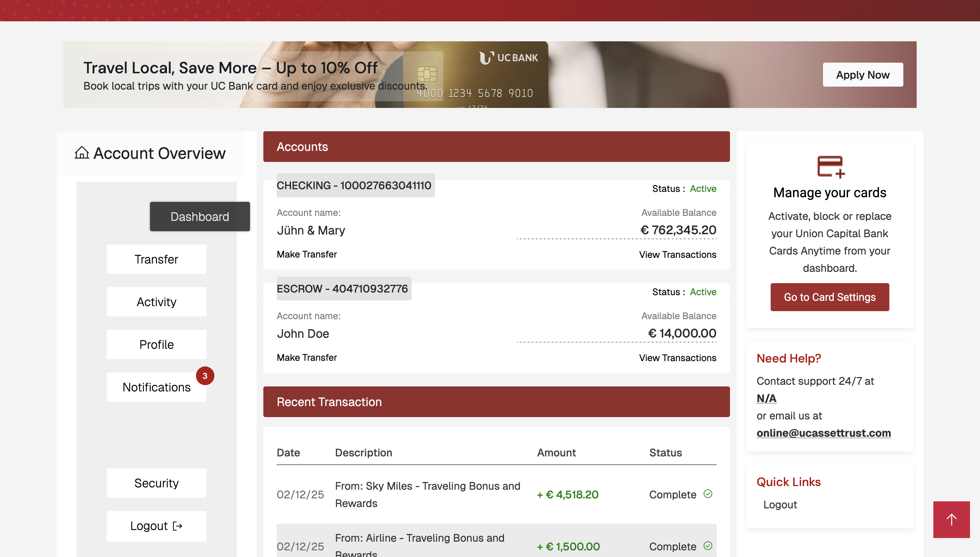Screen dimensions: 980x557
Task: Open the Transfer page from sidebar
Action: [x=157, y=259]
